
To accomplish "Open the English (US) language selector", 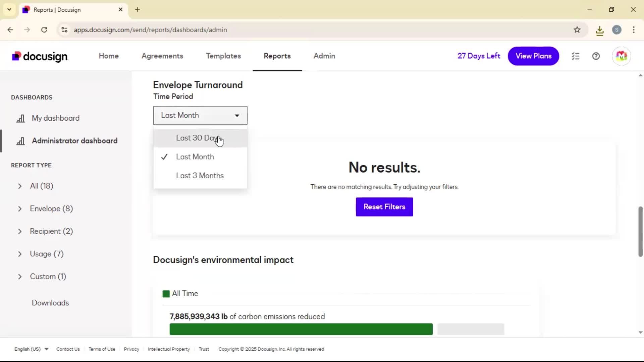I will point(31,349).
